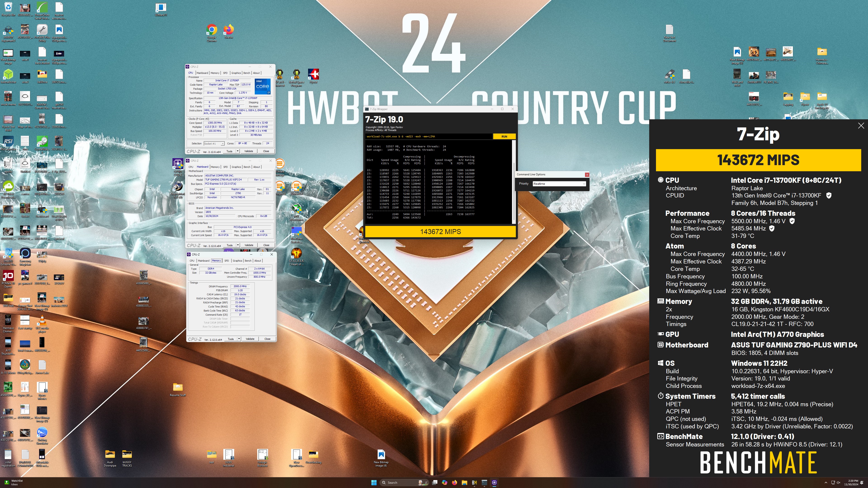Click the 7-Zip Wrapper output scrollbar

[x=514, y=182]
